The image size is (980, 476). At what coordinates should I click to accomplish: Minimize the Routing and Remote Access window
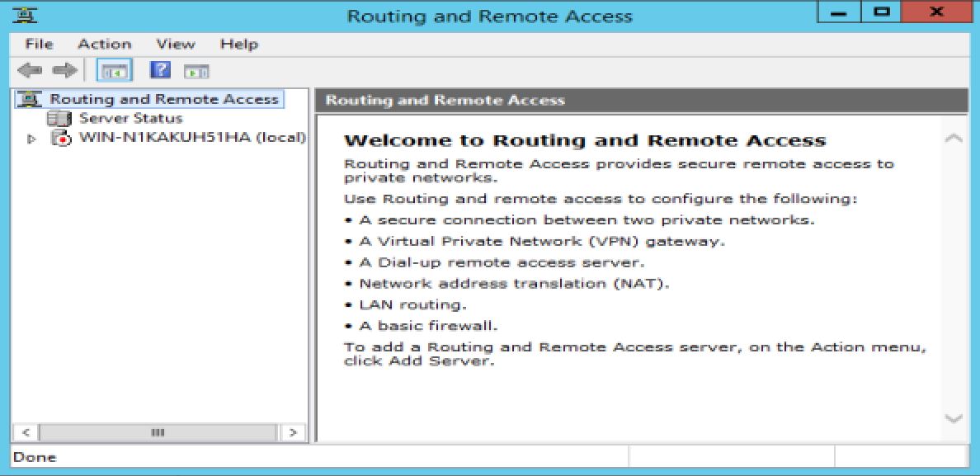(x=841, y=12)
